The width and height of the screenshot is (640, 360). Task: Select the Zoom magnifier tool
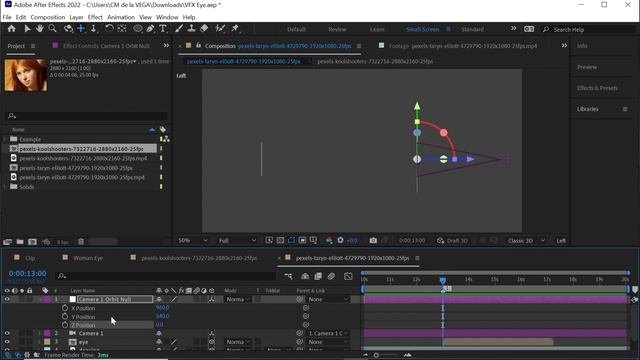52,29
